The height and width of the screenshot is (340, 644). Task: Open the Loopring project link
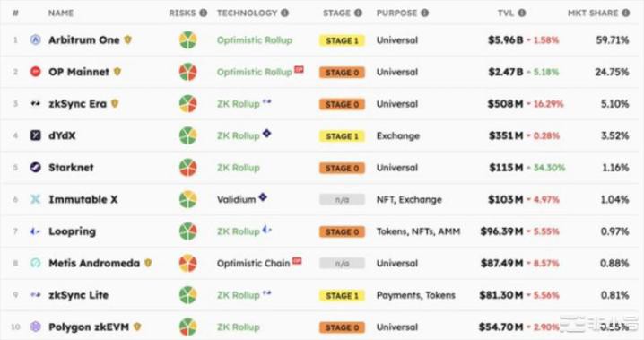73,231
